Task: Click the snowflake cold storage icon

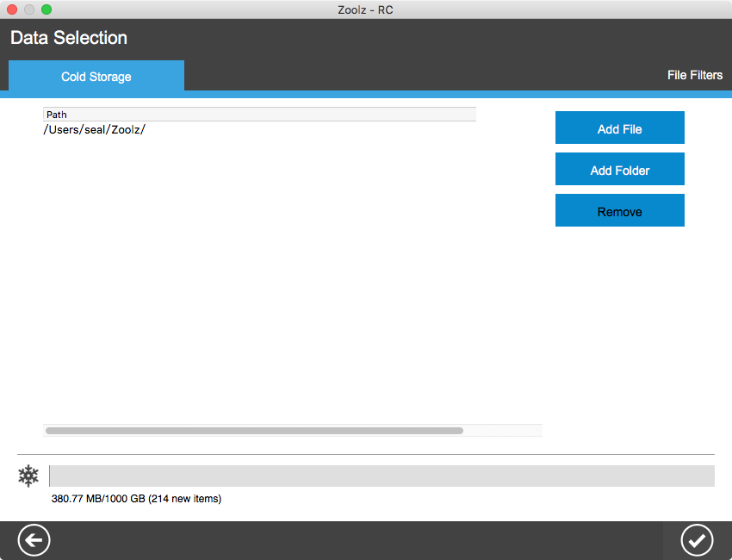Action: [29, 476]
